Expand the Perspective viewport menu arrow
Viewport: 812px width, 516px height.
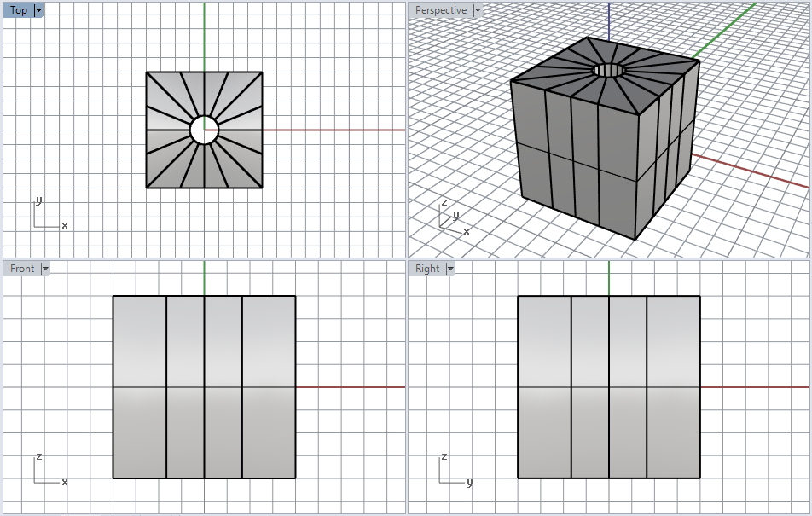click(478, 10)
